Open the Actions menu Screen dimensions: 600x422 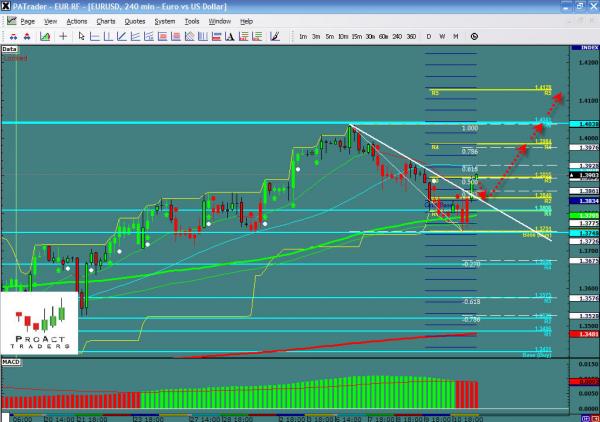point(76,20)
